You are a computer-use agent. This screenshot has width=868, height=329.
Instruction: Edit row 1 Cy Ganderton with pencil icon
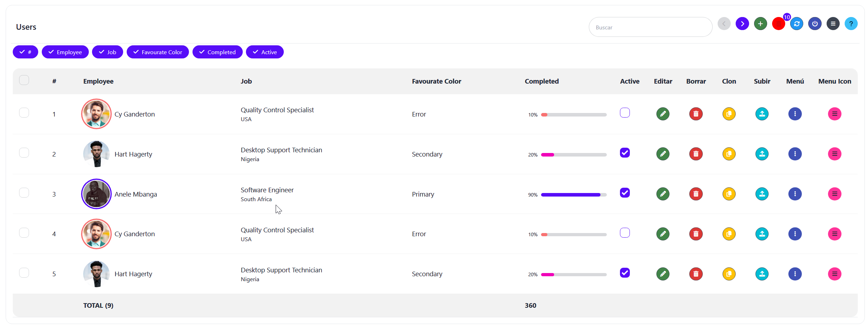(x=663, y=114)
